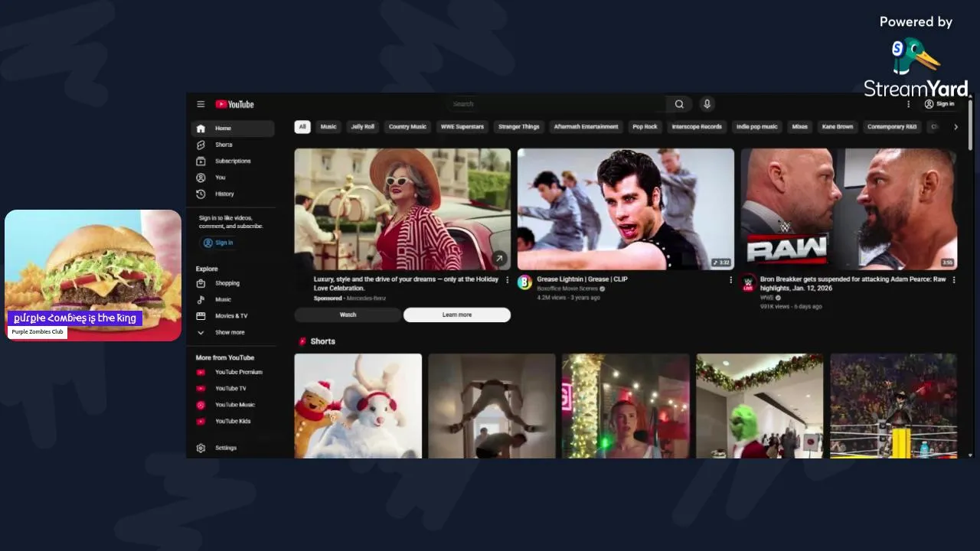Open Shorts from sidebar icon
The image size is (980, 551).
pyautogui.click(x=201, y=145)
